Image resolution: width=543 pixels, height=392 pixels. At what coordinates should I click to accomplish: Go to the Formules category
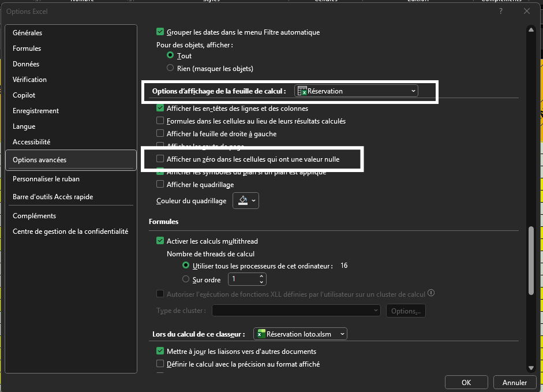tap(27, 48)
